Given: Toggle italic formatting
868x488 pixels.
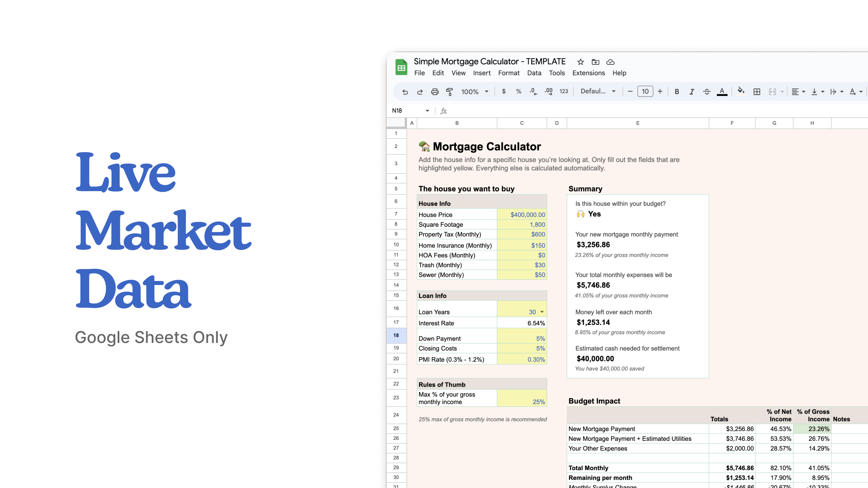Looking at the screenshot, I should 692,91.
